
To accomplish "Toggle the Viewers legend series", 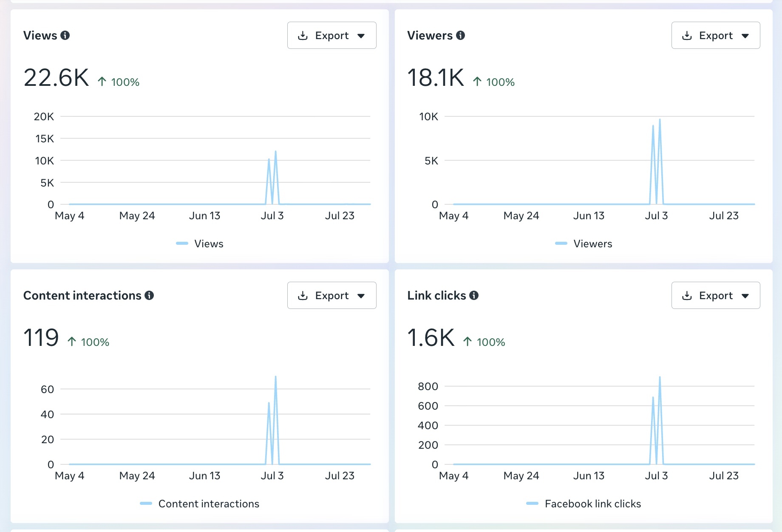I will tap(584, 243).
